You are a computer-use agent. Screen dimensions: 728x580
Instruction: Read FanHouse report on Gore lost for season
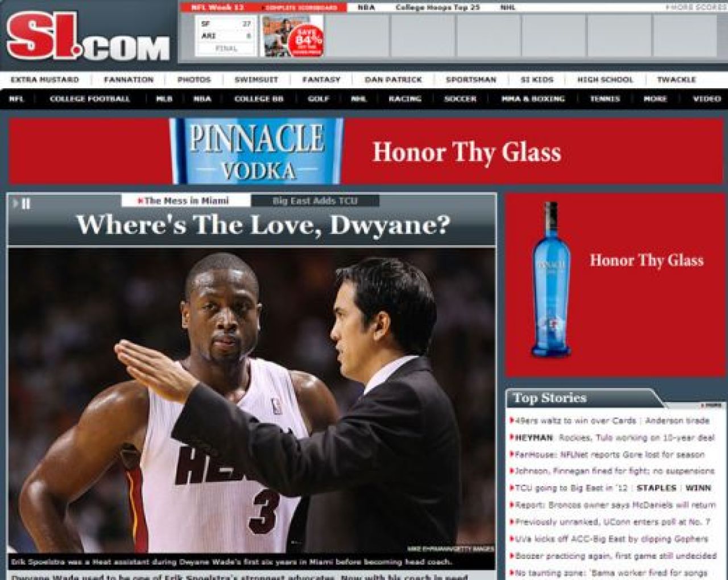(609, 455)
